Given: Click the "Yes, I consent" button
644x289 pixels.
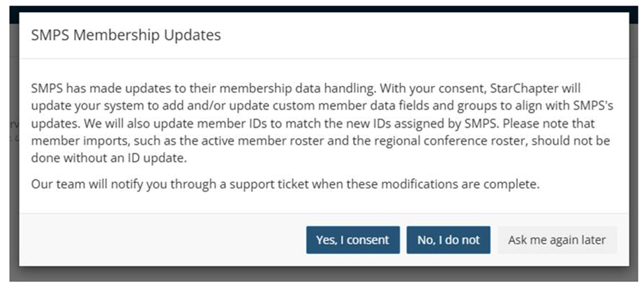Looking at the screenshot, I should point(353,239).
